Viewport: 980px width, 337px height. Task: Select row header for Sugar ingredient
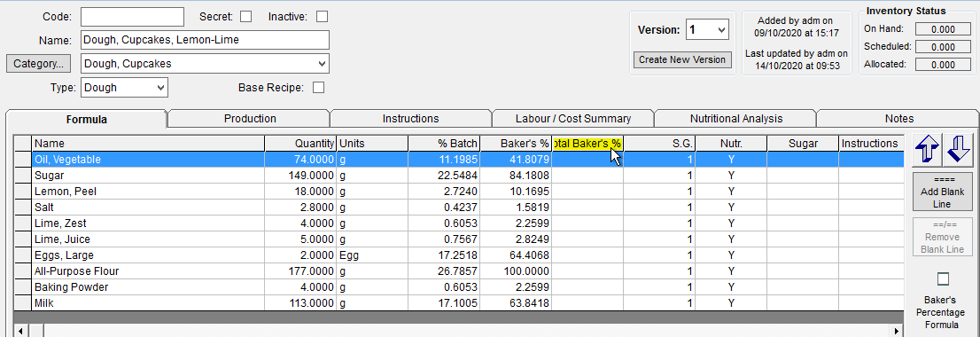pyautogui.click(x=23, y=176)
